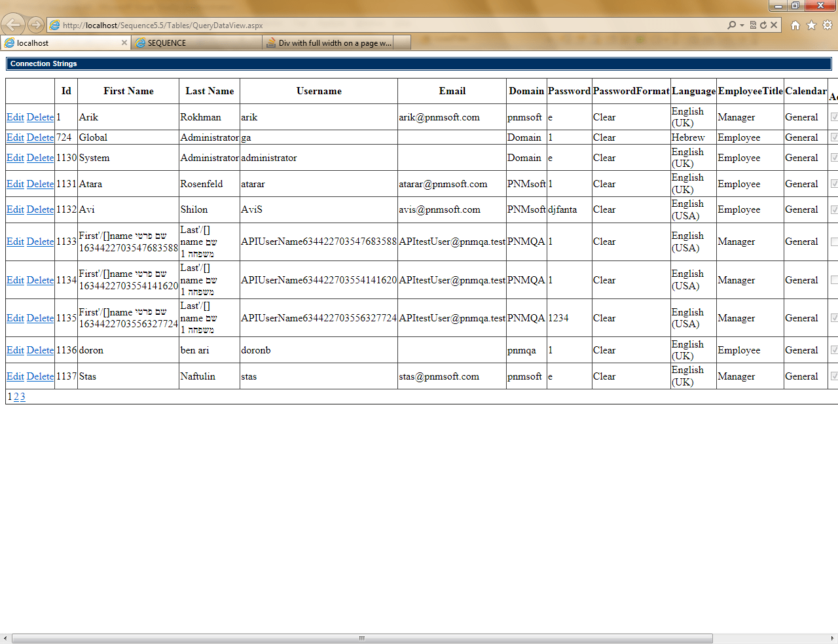Restore down the browser window
The width and height of the screenshot is (838, 644).
click(795, 6)
